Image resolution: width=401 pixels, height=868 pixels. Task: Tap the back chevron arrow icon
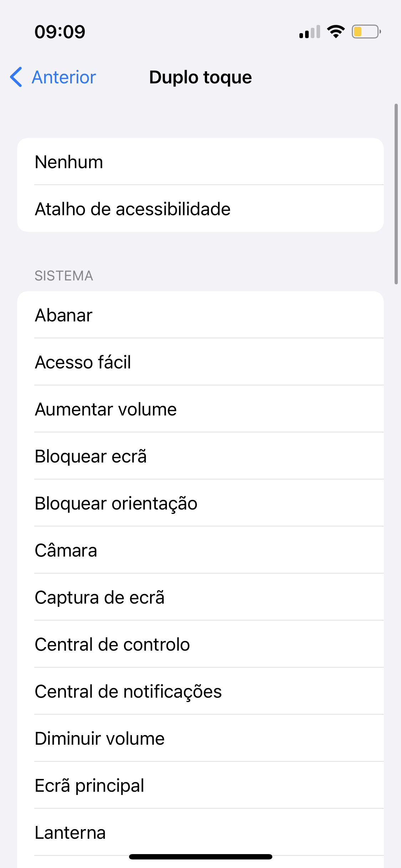click(16, 77)
